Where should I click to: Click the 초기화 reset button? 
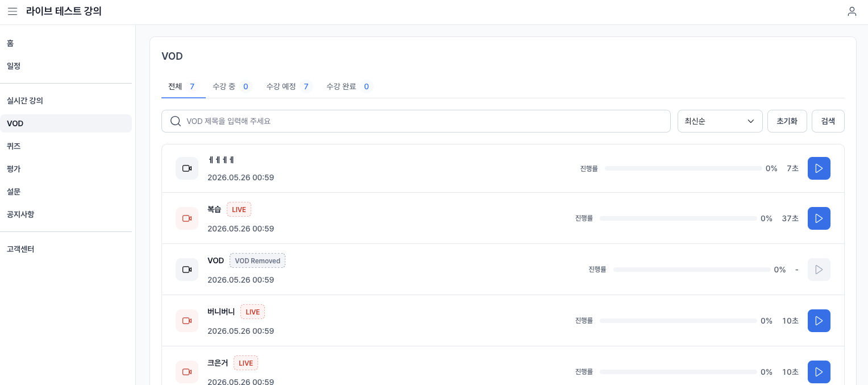click(x=787, y=121)
